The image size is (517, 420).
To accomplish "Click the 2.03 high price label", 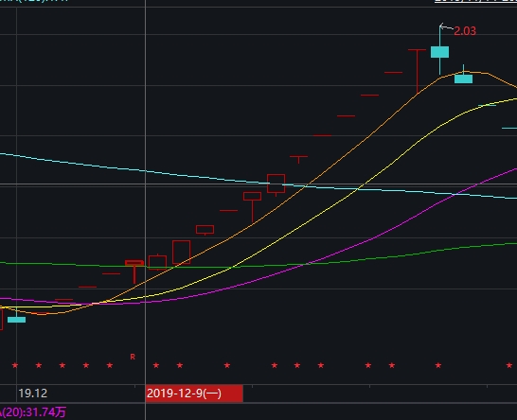I will tap(465, 31).
